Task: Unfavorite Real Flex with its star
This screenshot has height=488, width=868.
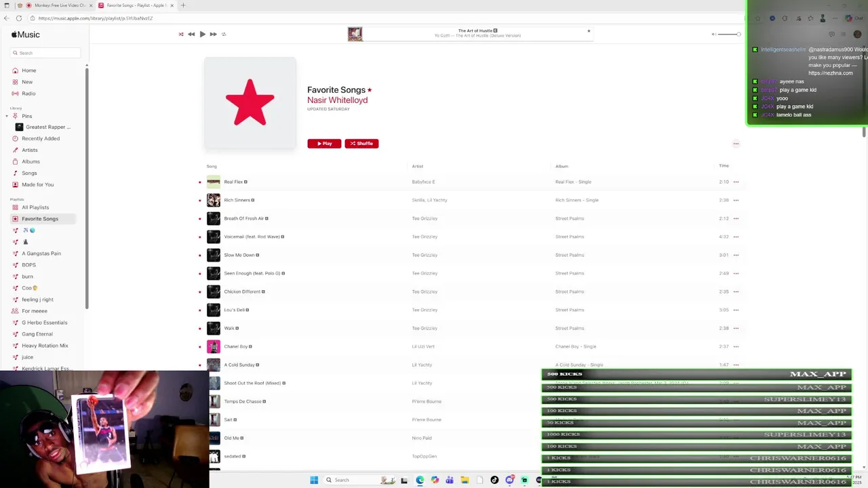Action: click(200, 182)
